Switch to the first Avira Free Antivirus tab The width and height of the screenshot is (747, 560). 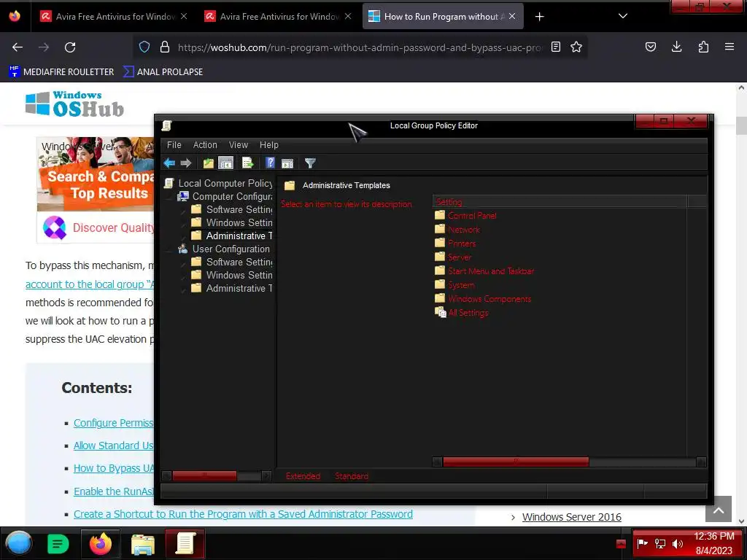point(113,17)
